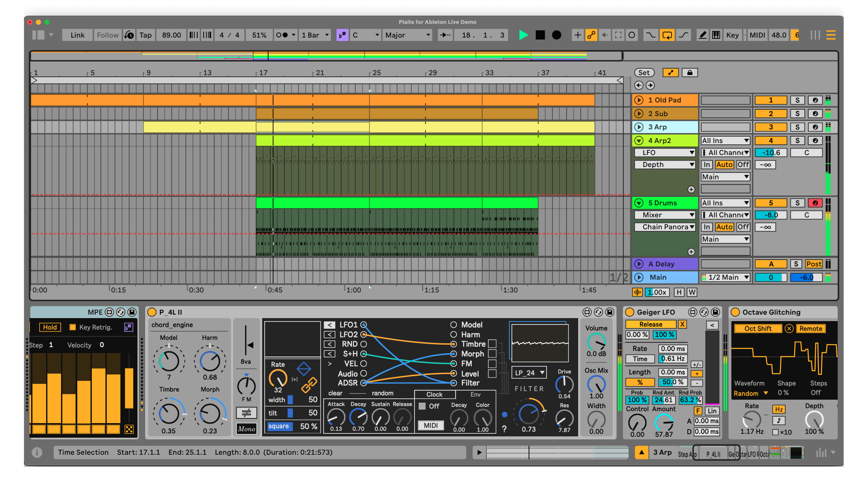Toggle the metronome button
868x497 pixels.
(282, 35)
